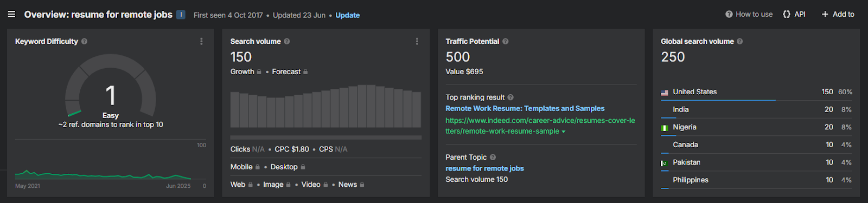Click the Update link
868x203 pixels.
coord(348,15)
